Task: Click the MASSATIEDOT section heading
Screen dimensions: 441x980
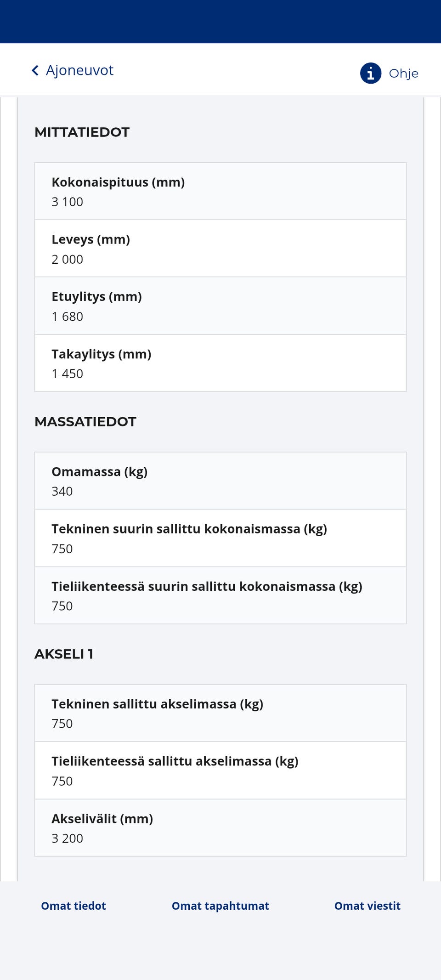Action: (85, 422)
